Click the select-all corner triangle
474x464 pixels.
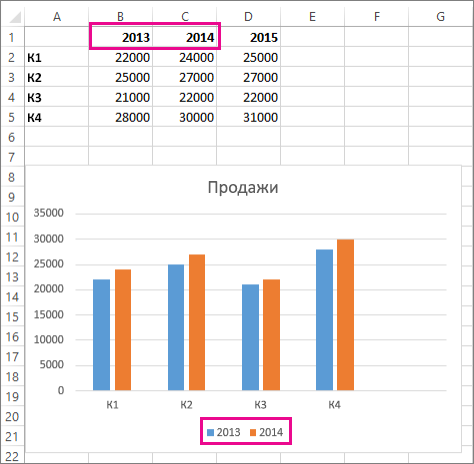coord(15,17)
